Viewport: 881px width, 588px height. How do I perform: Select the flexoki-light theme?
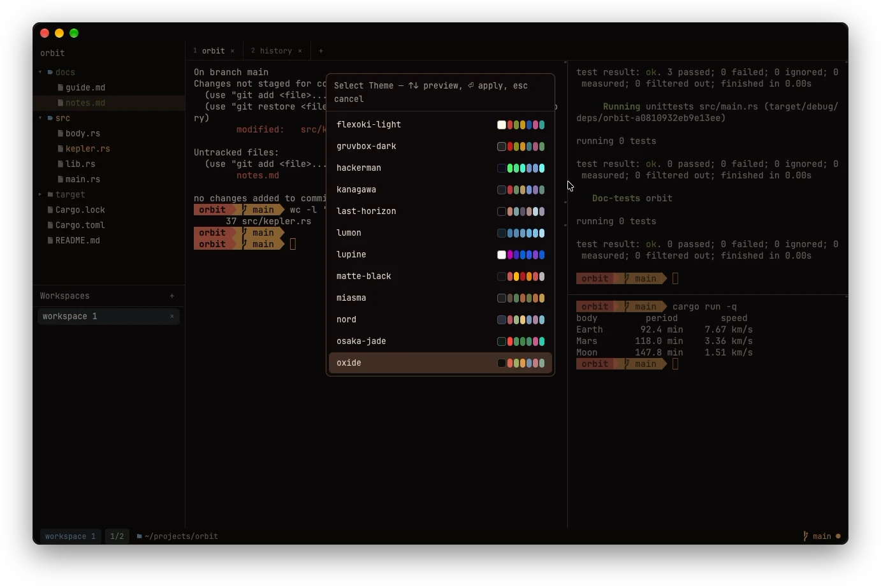click(440, 125)
